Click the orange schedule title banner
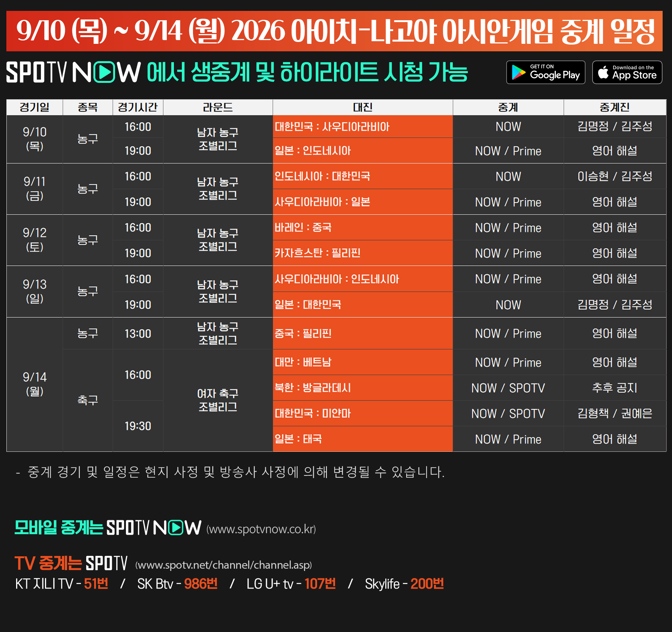Image resolution: width=672 pixels, height=632 pixels. (x=334, y=31)
